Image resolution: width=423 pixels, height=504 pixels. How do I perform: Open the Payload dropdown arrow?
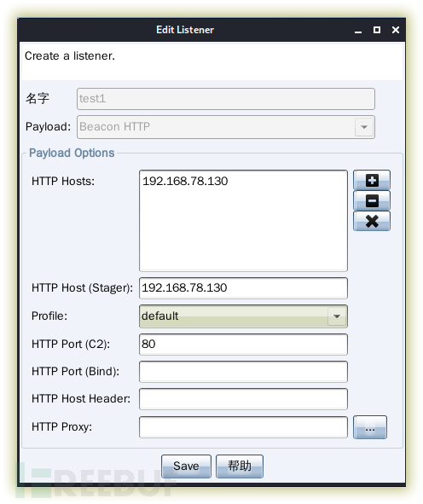[364, 127]
